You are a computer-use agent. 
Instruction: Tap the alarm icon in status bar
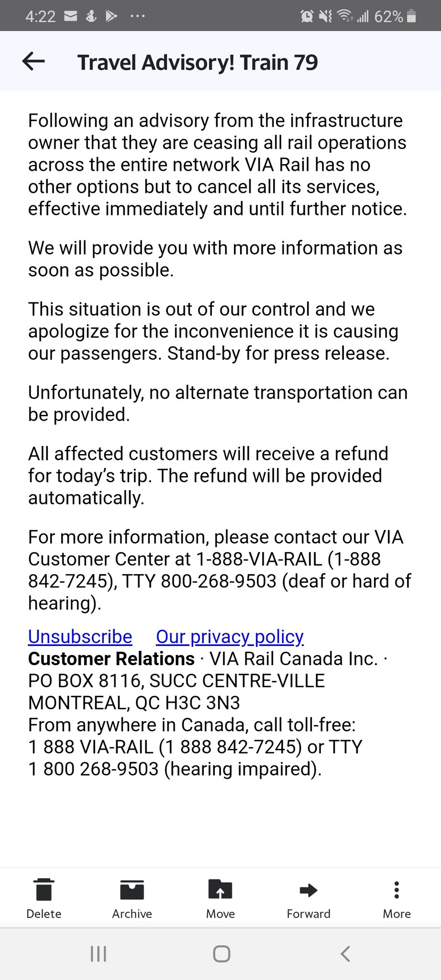[307, 16]
